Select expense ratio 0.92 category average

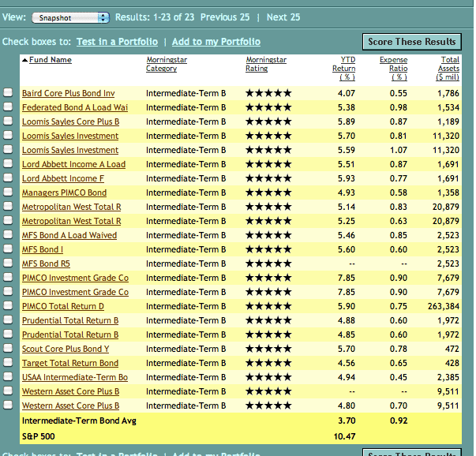[x=399, y=420]
